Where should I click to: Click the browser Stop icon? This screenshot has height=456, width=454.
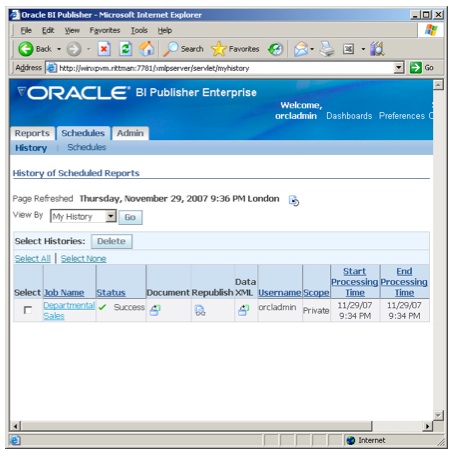[104, 49]
